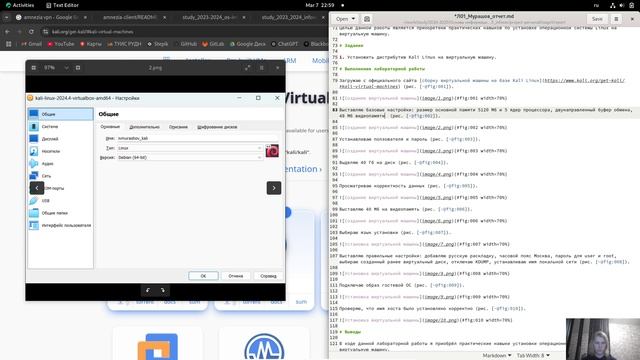Open the Gmail bookmark
Screen dimensions: 640x360
click(31, 44)
